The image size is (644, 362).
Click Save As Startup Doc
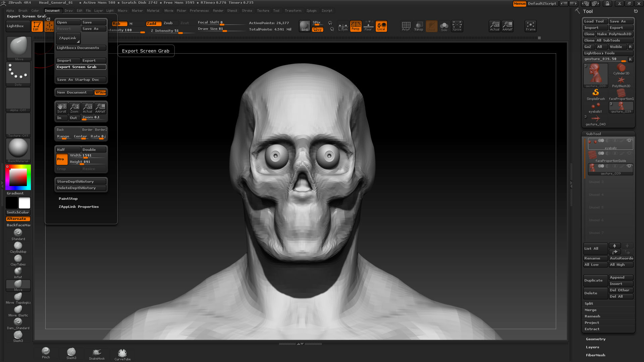pyautogui.click(x=81, y=80)
